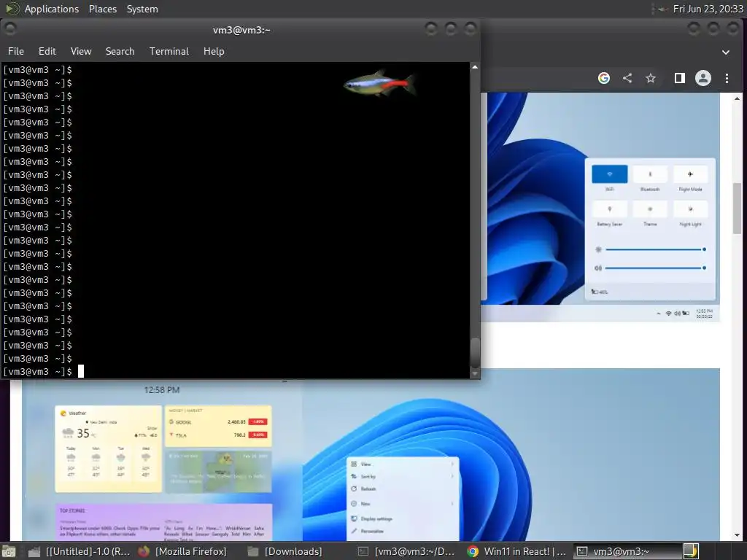Click the WiFi tile in the Win11 quick settings image
This screenshot has height=560, width=747.
[609, 174]
